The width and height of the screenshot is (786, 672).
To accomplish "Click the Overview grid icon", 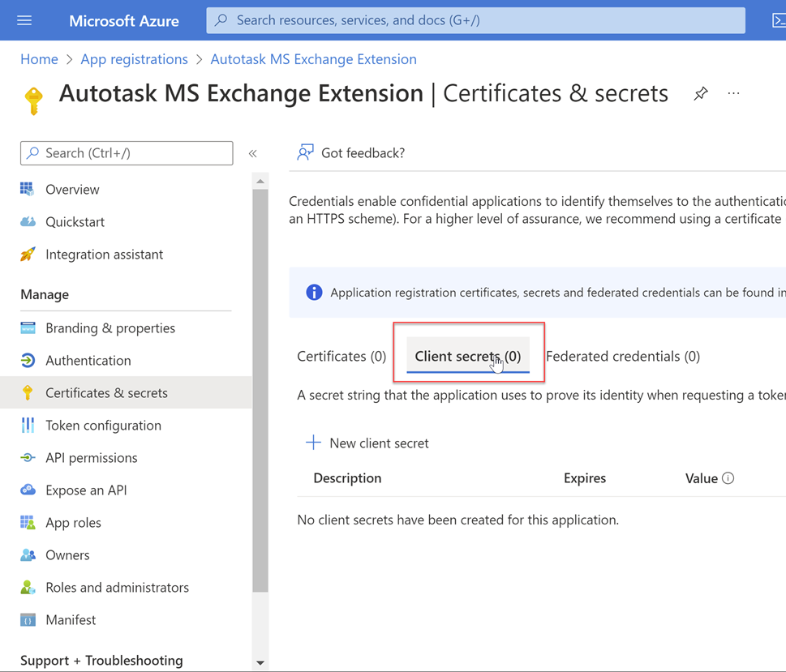I will (27, 189).
